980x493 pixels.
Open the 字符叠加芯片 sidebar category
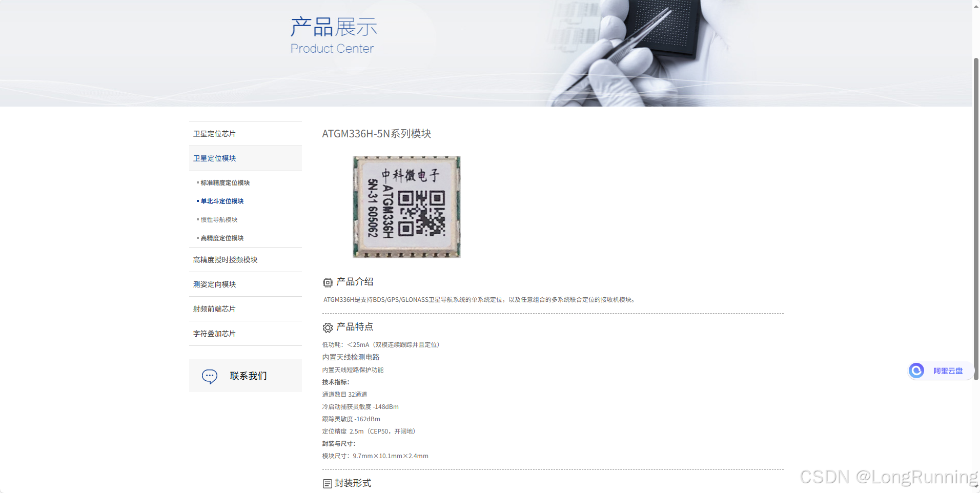(214, 333)
